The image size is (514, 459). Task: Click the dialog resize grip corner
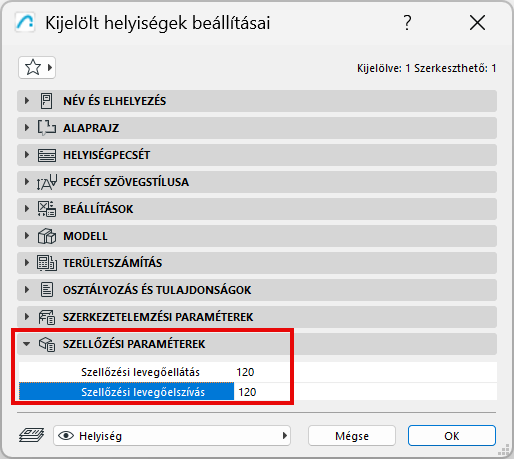(x=504, y=450)
